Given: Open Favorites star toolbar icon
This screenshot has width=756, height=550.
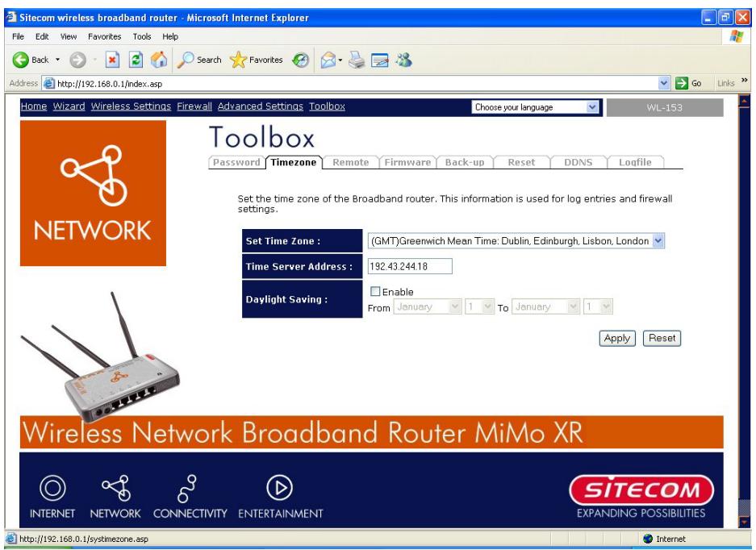Looking at the screenshot, I should pyautogui.click(x=238, y=60).
